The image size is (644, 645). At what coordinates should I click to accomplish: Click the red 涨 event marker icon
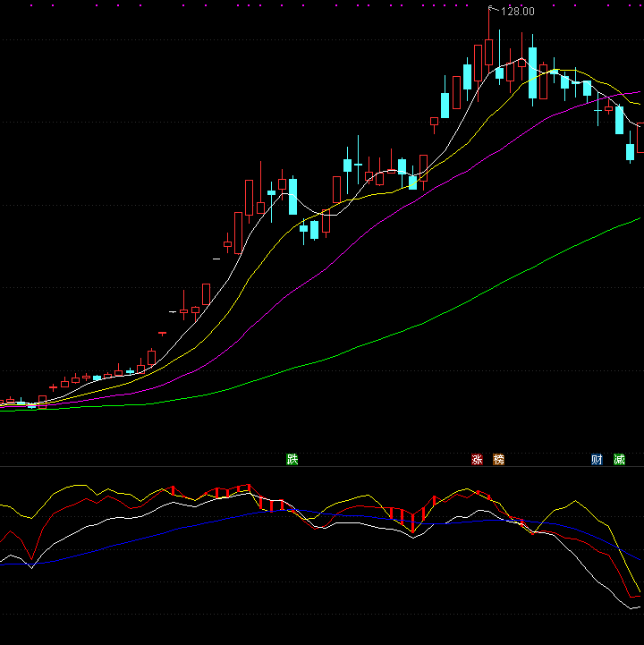(x=477, y=459)
